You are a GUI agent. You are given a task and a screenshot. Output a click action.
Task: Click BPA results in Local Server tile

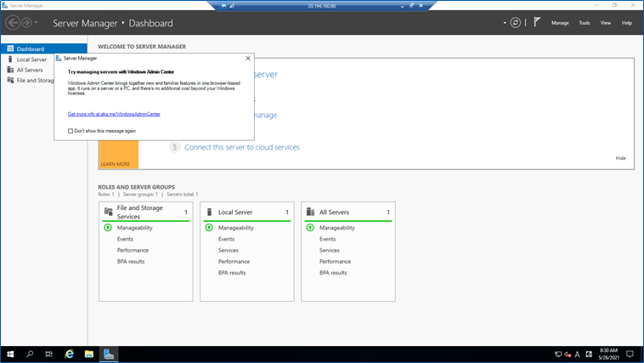[x=232, y=273]
